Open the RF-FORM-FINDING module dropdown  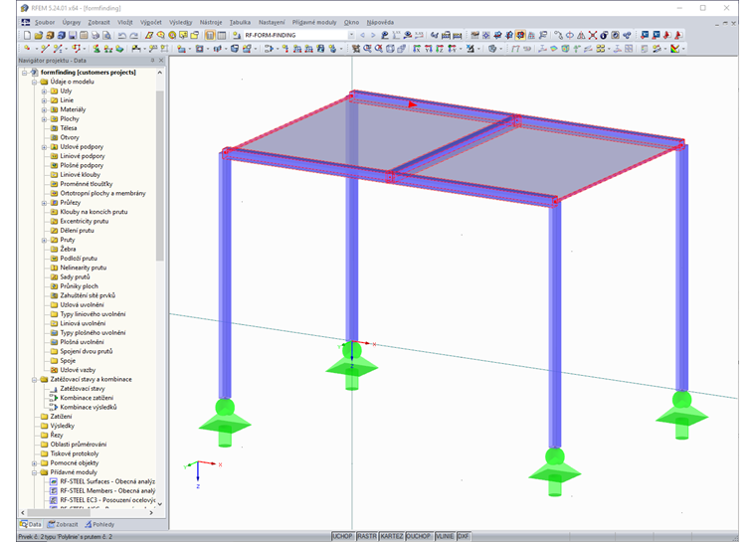pyautogui.click(x=351, y=35)
